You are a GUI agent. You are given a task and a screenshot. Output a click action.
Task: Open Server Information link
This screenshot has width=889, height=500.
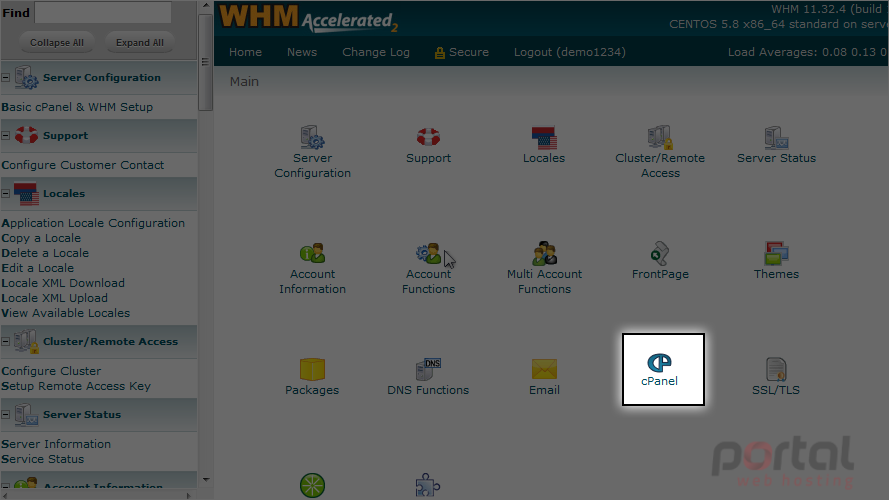[x=56, y=444]
